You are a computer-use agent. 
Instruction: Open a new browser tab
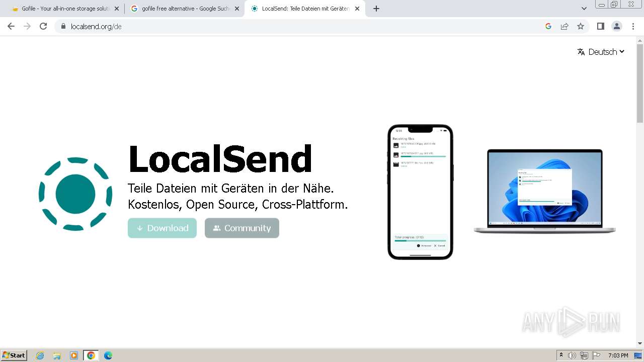tap(376, 9)
